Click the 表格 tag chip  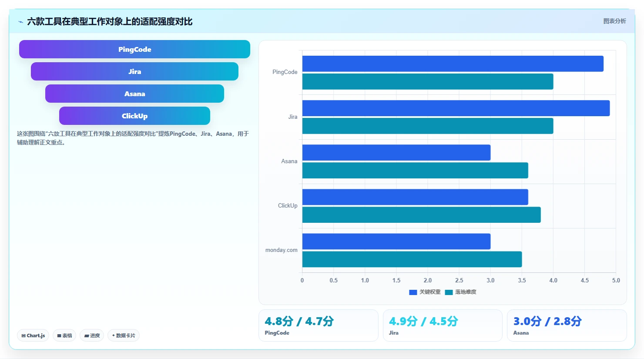point(64,336)
